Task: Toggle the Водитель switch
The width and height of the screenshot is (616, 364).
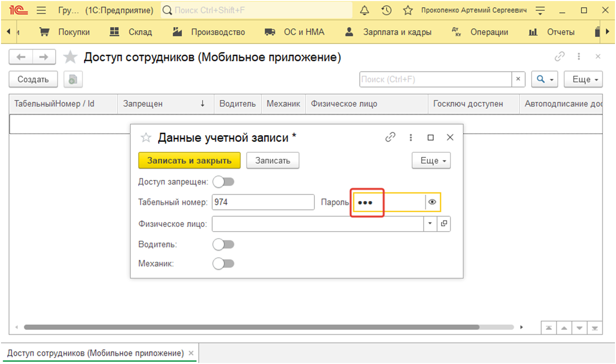Action: (x=223, y=244)
